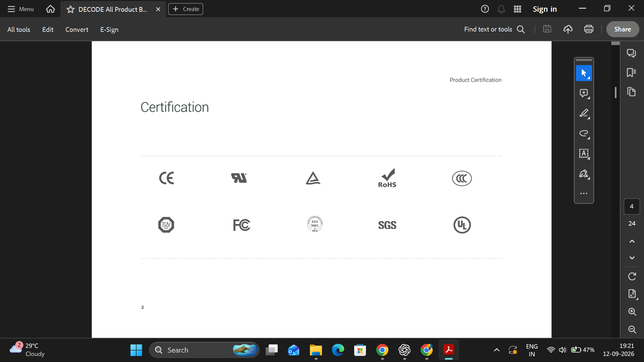The image size is (644, 362).
Task: Click the SGS certification logo
Action: tap(387, 225)
